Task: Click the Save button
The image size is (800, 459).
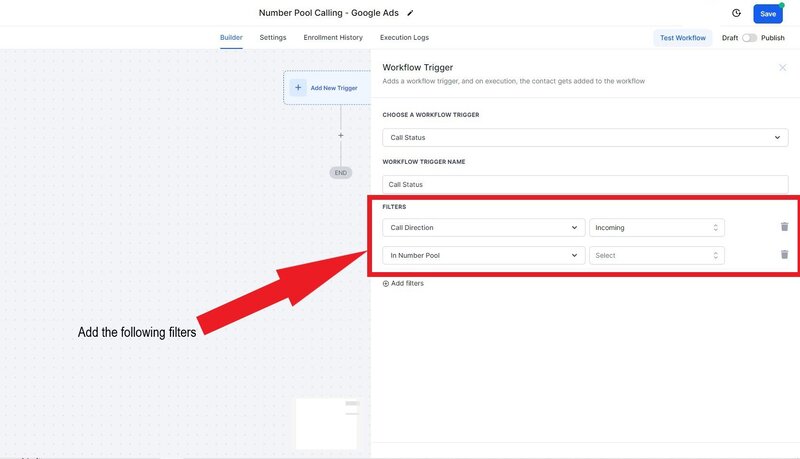Action: point(768,14)
